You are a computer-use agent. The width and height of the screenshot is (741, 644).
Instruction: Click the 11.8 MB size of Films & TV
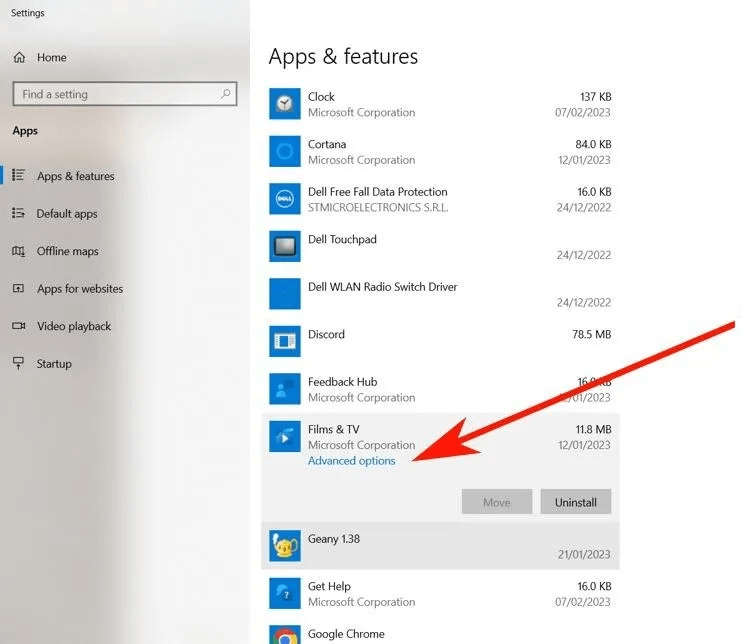tap(593, 429)
